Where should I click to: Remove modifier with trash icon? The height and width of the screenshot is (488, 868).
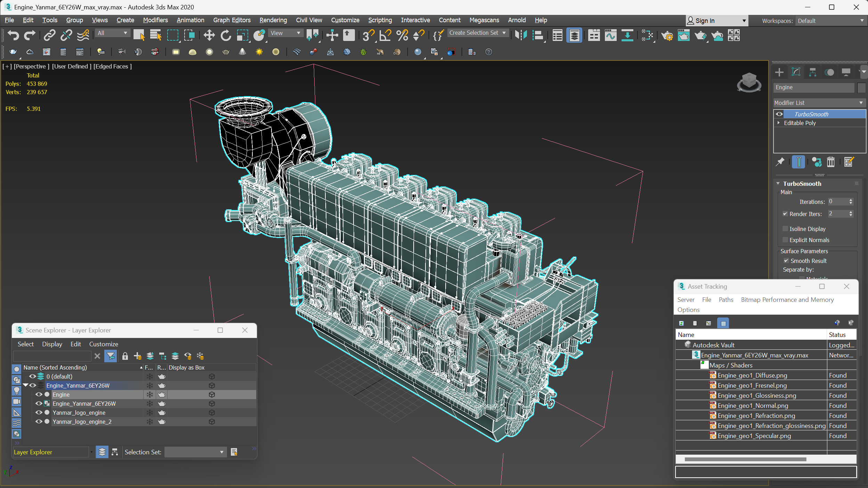pyautogui.click(x=830, y=162)
